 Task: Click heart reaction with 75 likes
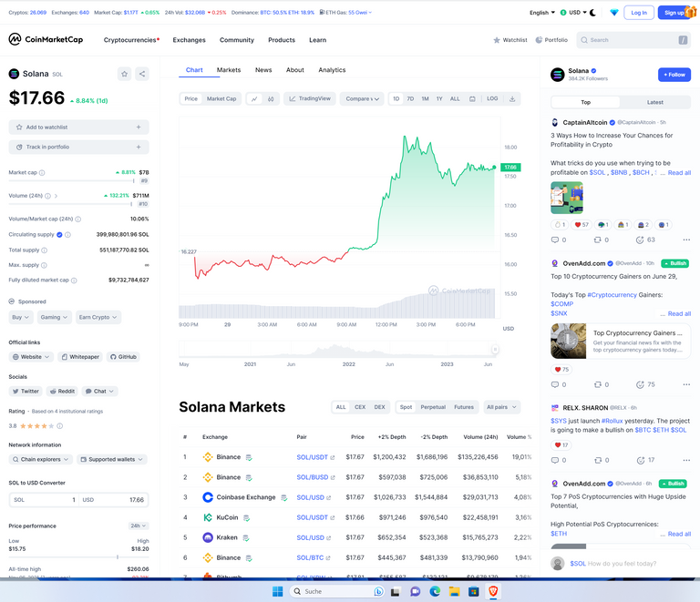click(561, 369)
